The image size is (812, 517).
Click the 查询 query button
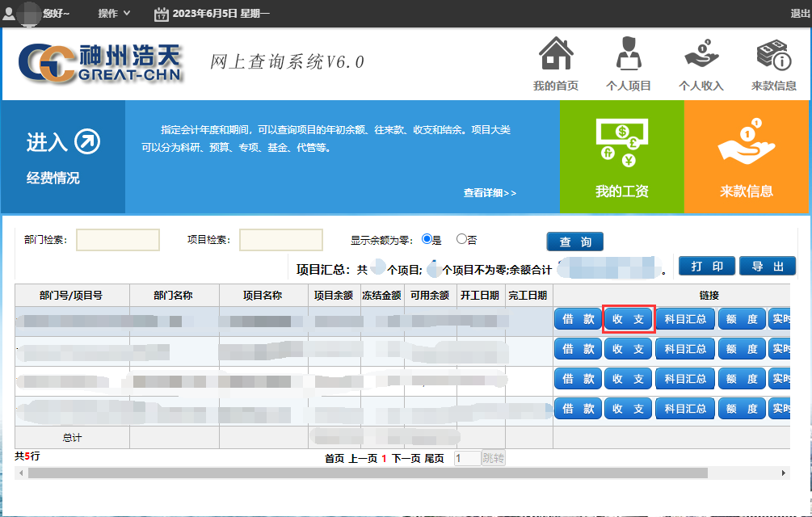pyautogui.click(x=574, y=241)
